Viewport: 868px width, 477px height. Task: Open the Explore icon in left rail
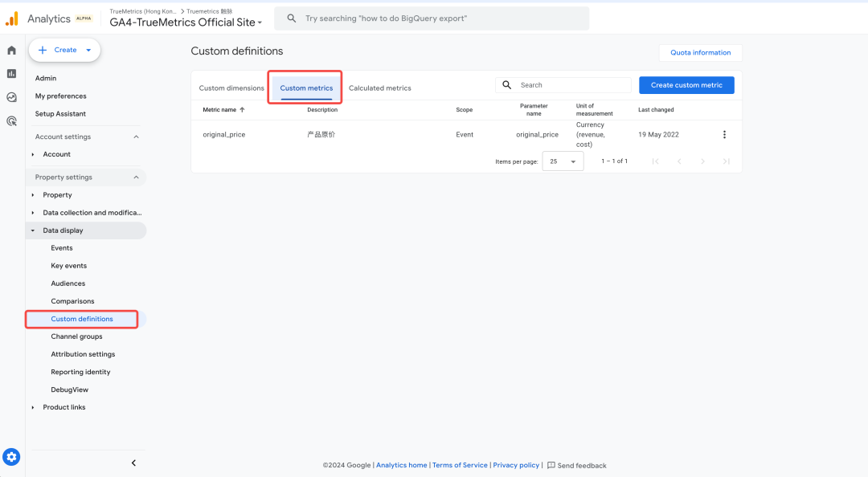(11, 97)
